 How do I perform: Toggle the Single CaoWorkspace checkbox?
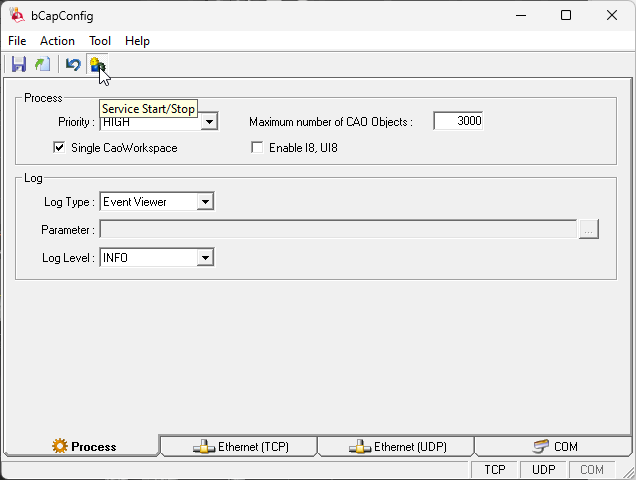(59, 147)
